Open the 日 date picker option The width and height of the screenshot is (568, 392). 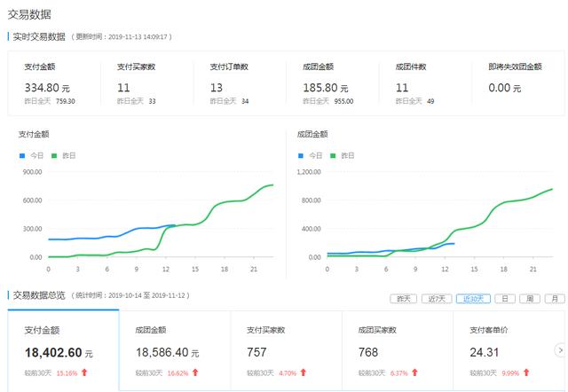click(x=505, y=299)
